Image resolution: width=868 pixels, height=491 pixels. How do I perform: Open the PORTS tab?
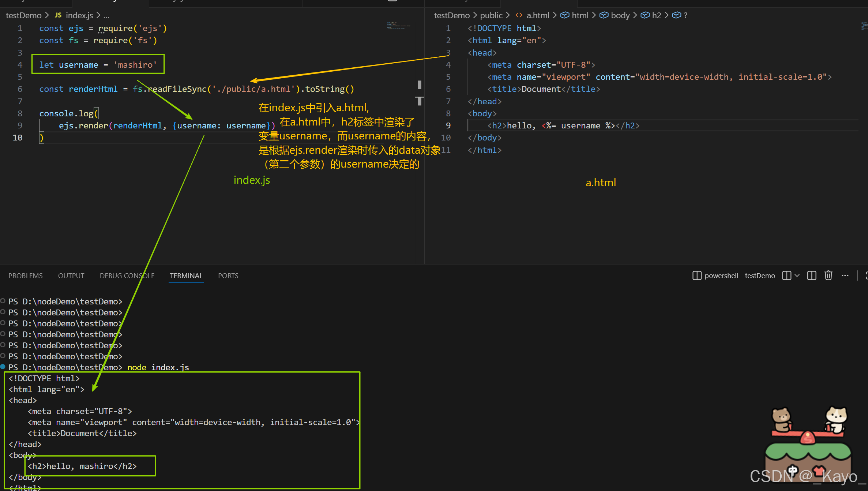tap(228, 276)
